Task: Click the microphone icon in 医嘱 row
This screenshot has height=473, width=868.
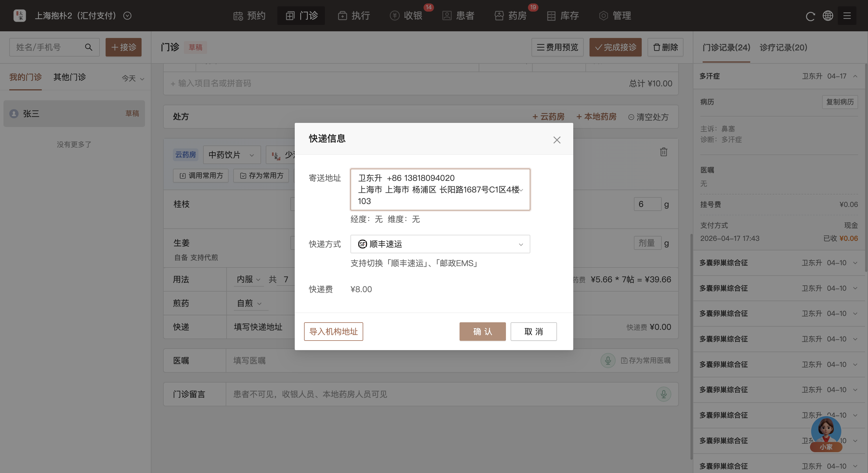Action: coord(608,361)
